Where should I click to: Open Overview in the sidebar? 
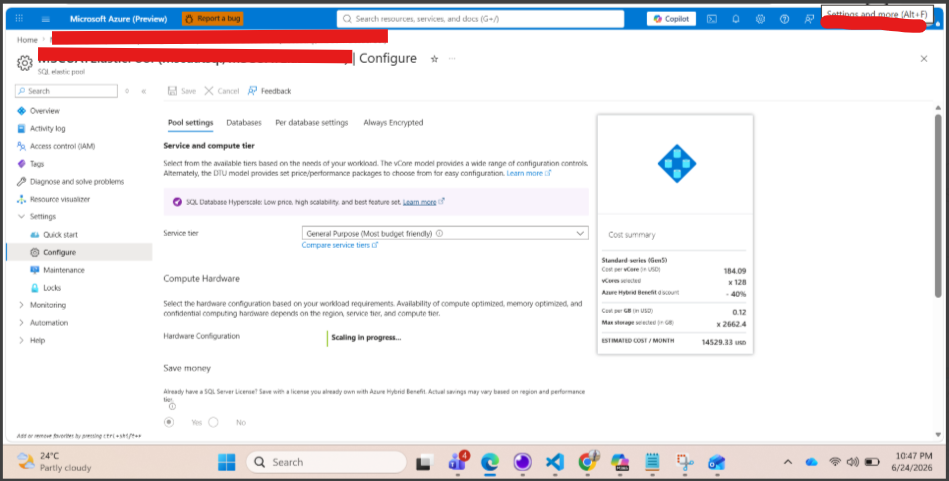click(x=45, y=111)
